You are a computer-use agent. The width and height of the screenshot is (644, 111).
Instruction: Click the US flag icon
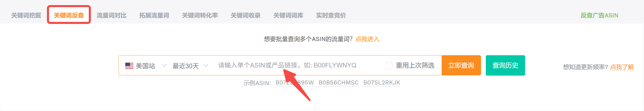pyautogui.click(x=129, y=66)
